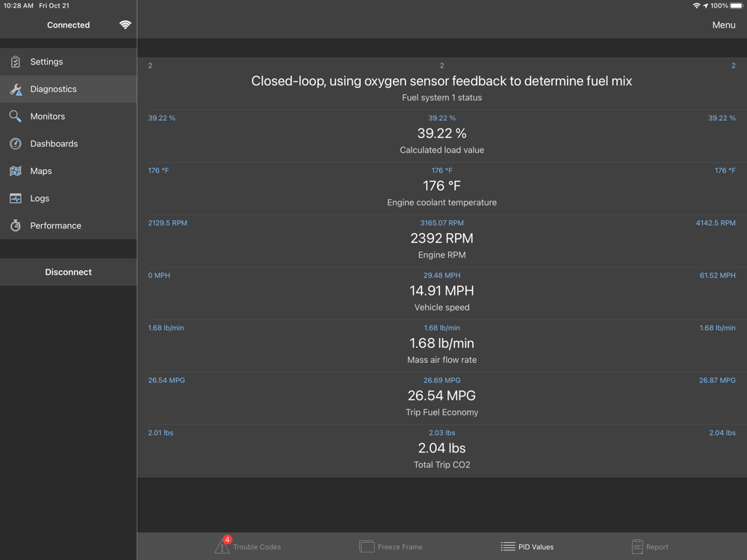Select the Total Trip CO2 2.04 lbs reading

[442, 448]
